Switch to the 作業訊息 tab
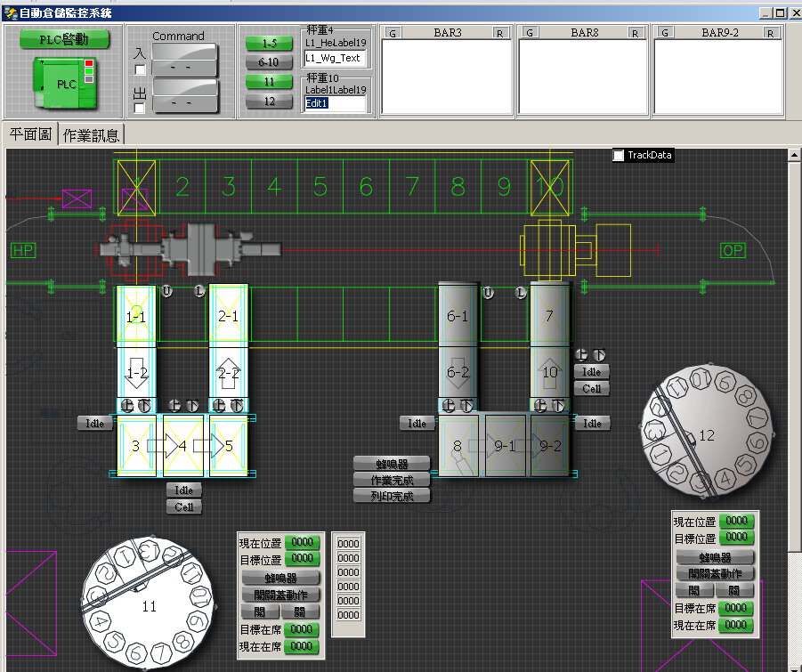The height and width of the screenshot is (672, 802). coord(93,134)
